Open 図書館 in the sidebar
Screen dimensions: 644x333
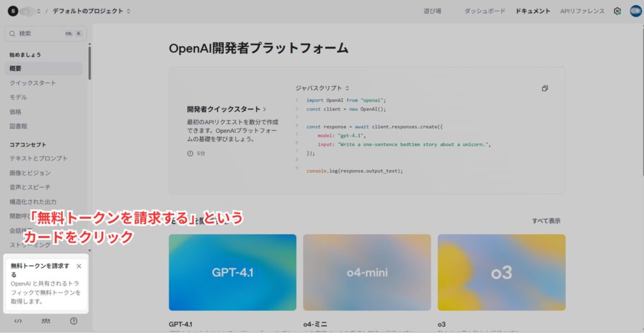tap(18, 126)
